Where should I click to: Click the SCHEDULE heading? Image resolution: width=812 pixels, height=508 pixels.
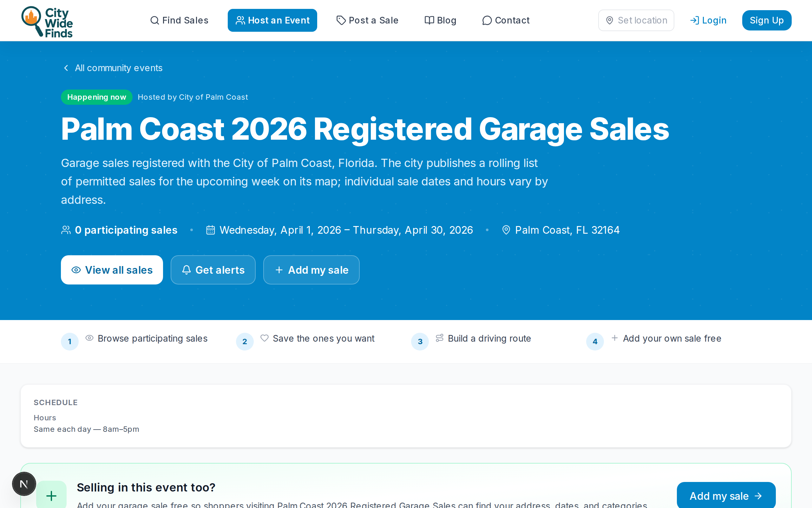(56, 403)
